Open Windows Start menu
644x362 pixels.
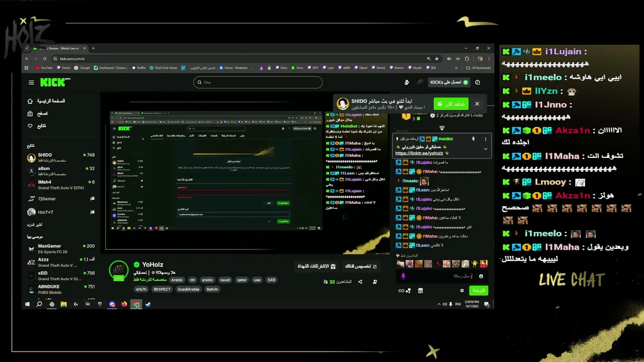28,304
